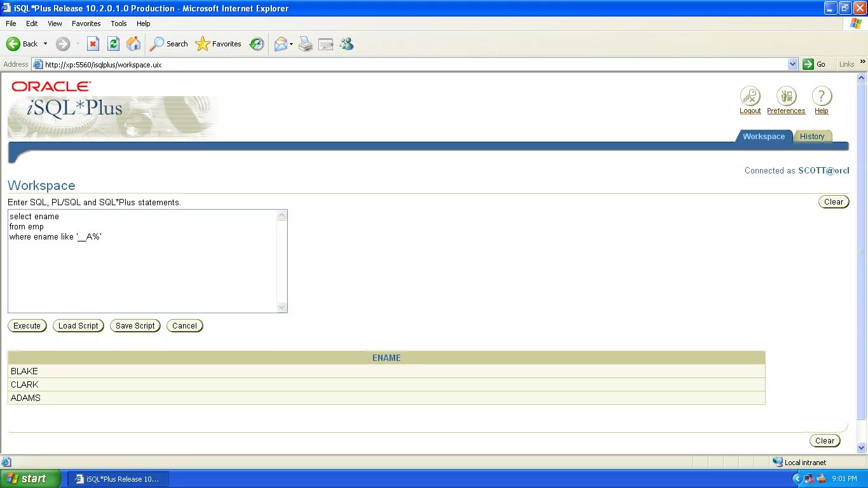Click the Cancel button

point(184,326)
